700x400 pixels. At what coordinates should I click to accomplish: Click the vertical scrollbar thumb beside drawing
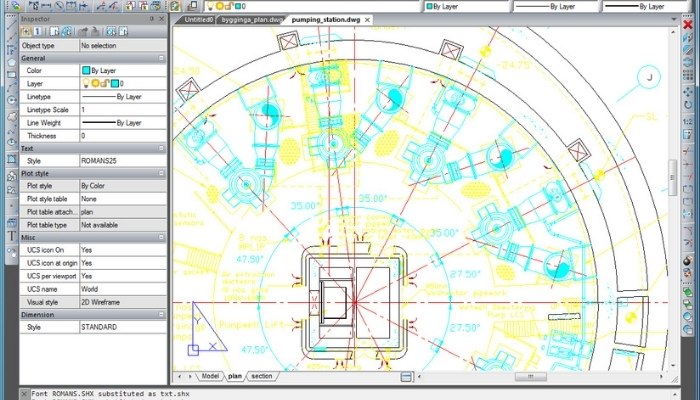tap(672, 178)
